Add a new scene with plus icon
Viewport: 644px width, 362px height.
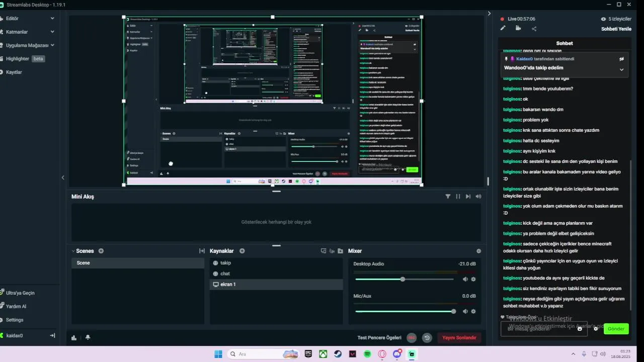101,251
